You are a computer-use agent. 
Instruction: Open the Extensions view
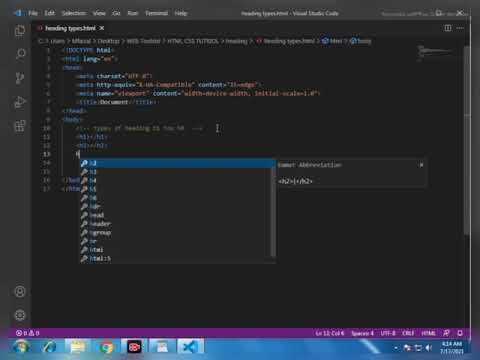coord(20,126)
